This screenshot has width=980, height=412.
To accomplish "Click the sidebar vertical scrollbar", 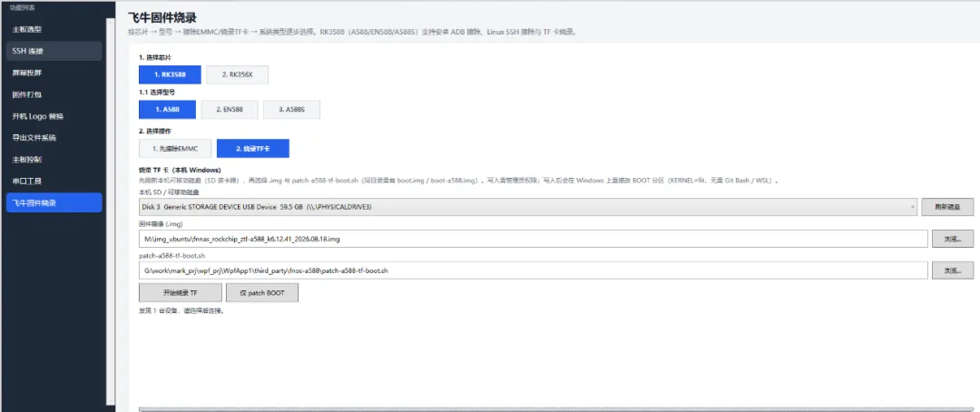I will 112,211.
